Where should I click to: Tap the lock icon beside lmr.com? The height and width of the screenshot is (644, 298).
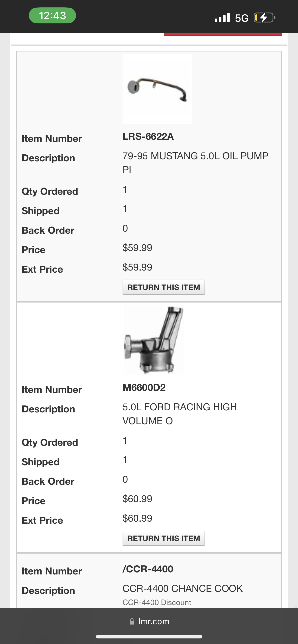(x=132, y=622)
